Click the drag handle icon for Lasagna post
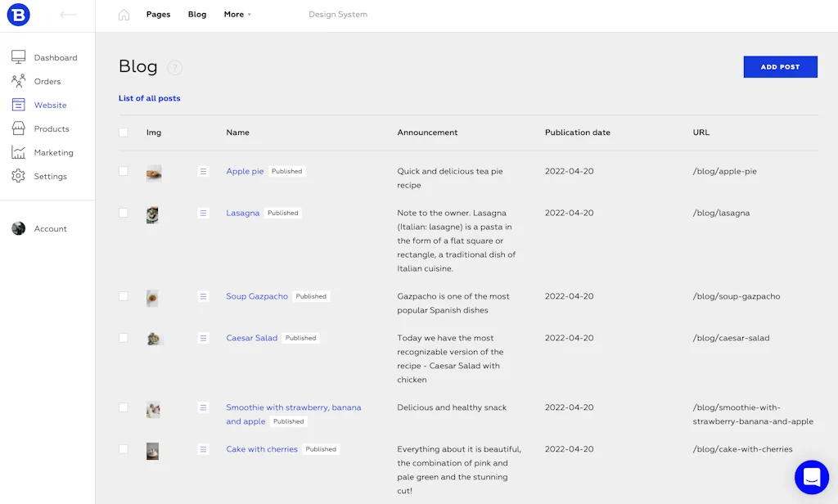This screenshot has height=504, width=838. pyautogui.click(x=204, y=213)
